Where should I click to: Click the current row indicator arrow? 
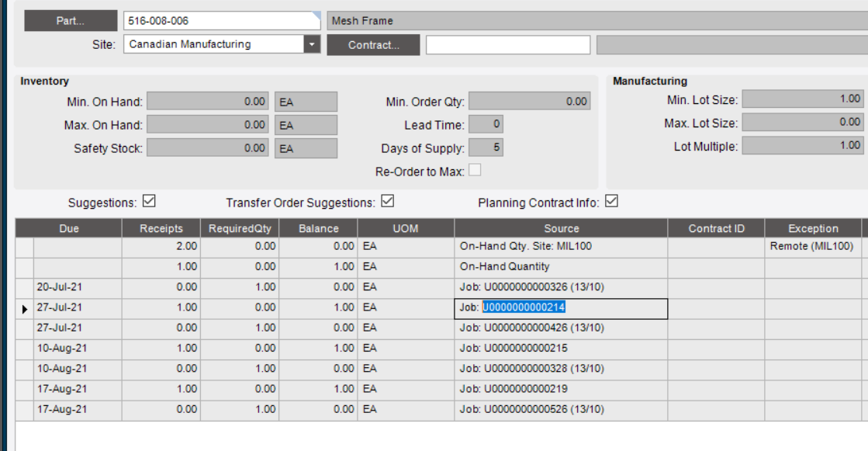coord(25,309)
